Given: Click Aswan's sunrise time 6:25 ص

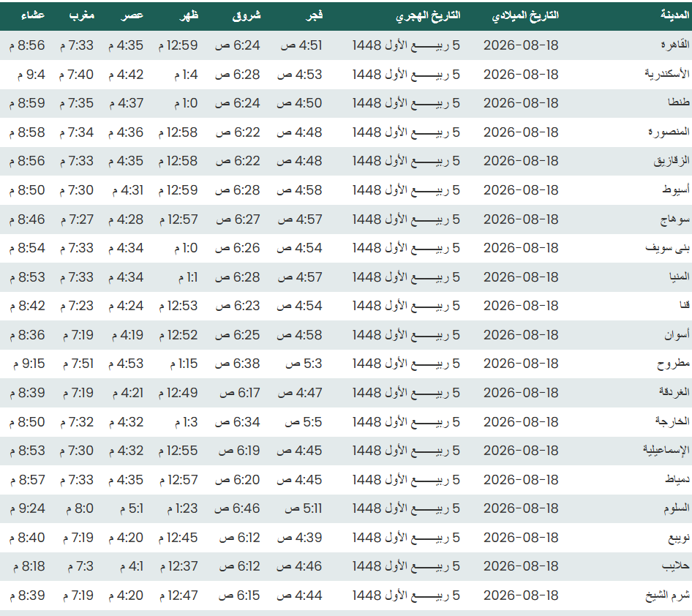Looking at the screenshot, I should click(238, 334).
